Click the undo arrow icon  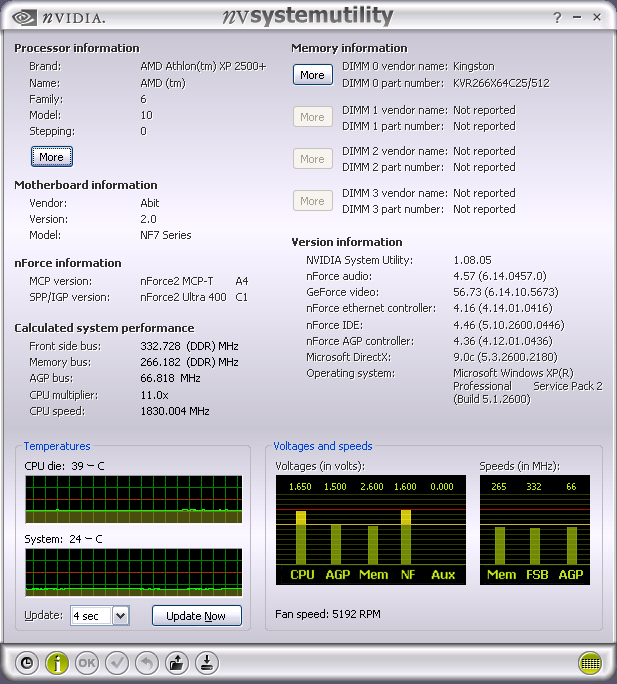coord(147,662)
